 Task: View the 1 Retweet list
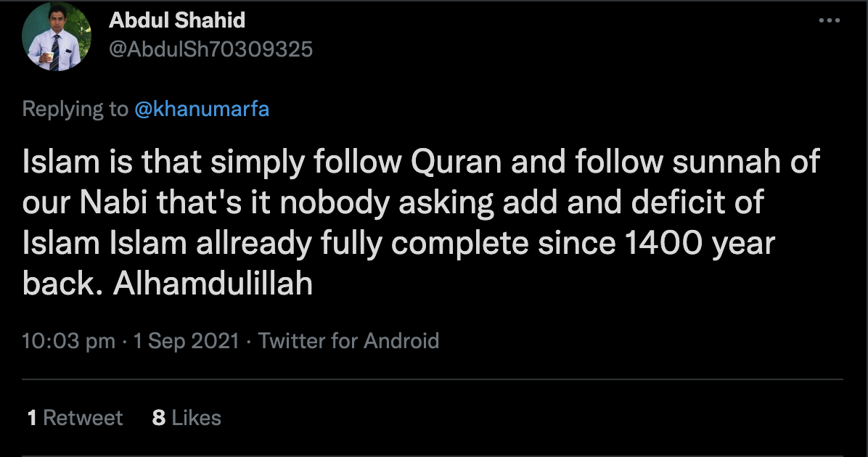tap(75, 418)
